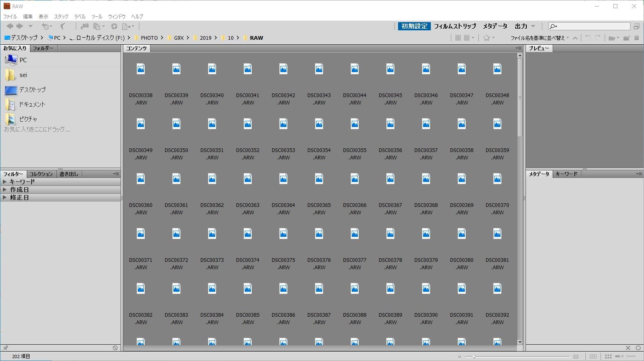Switch to details view icon
Screen dimensions: 644x361
(619, 356)
